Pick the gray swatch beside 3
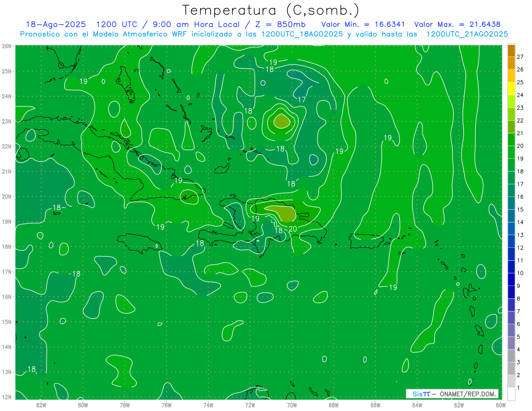This screenshot has width=532, height=411. pos(511,356)
